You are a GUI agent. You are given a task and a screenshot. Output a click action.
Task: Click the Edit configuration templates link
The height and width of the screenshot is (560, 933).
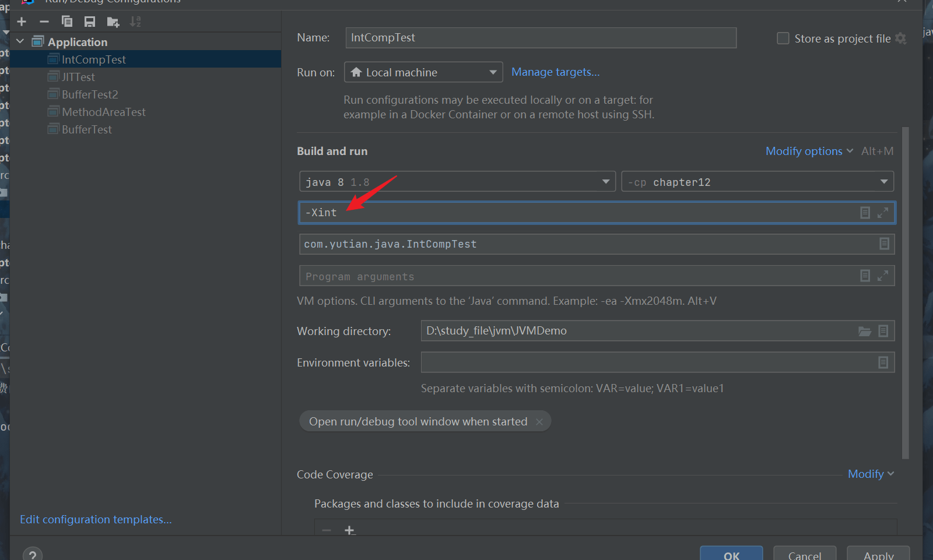96,519
